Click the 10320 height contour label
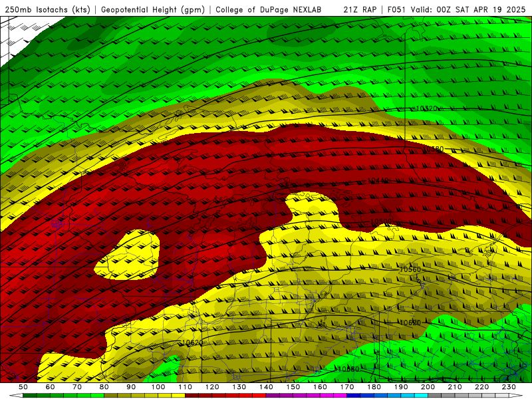 click(426, 108)
